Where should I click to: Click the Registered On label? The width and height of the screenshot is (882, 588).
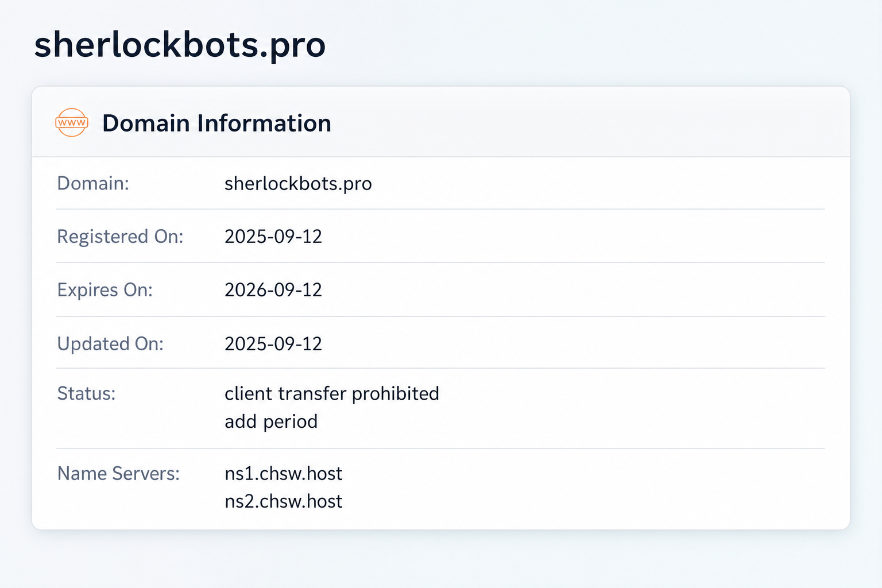(120, 237)
